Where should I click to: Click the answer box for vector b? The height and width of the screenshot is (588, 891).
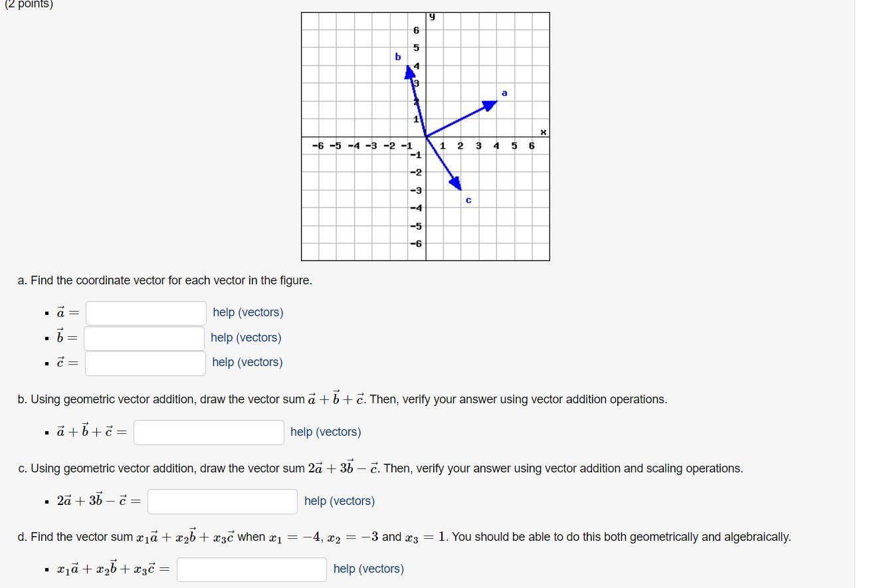(x=145, y=338)
